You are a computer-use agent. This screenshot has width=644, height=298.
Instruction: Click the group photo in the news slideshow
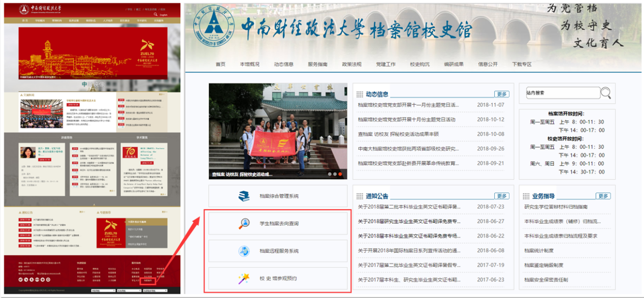pyautogui.click(x=278, y=131)
